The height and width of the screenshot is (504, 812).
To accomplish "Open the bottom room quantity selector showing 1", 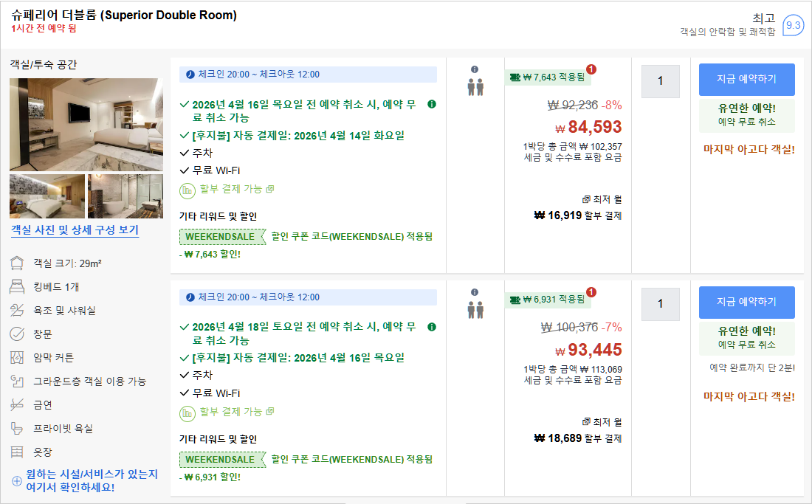I will pyautogui.click(x=660, y=304).
